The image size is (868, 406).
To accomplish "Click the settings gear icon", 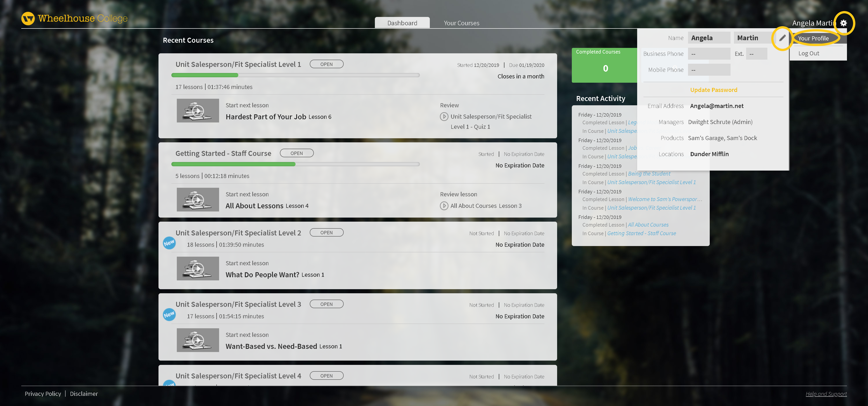I will [843, 23].
